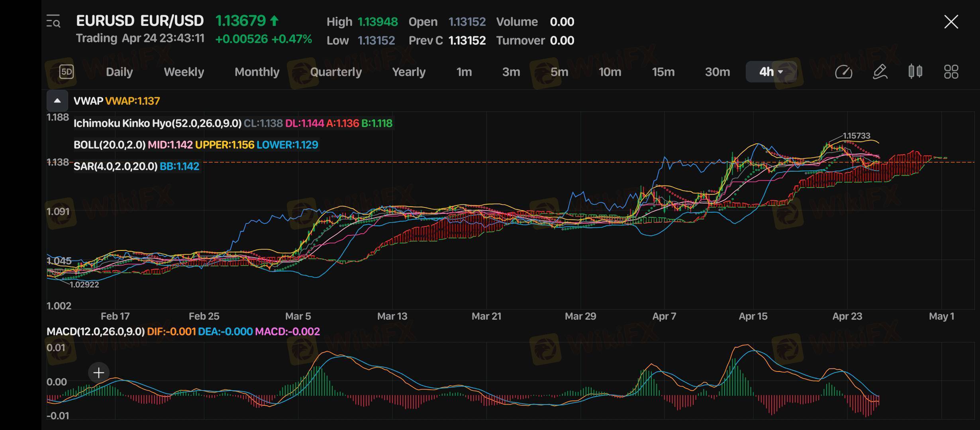Collapse the indicator legend with up arrow
This screenshot has height=430, width=980.
pyautogui.click(x=57, y=101)
